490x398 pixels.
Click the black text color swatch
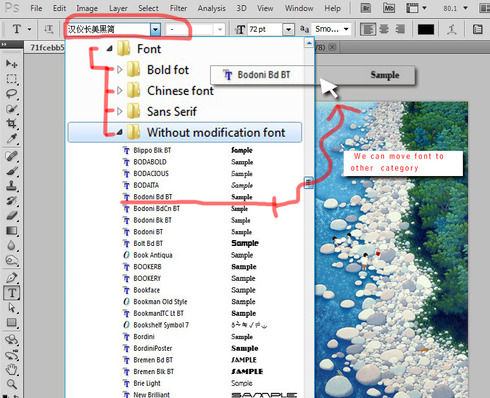(x=426, y=29)
